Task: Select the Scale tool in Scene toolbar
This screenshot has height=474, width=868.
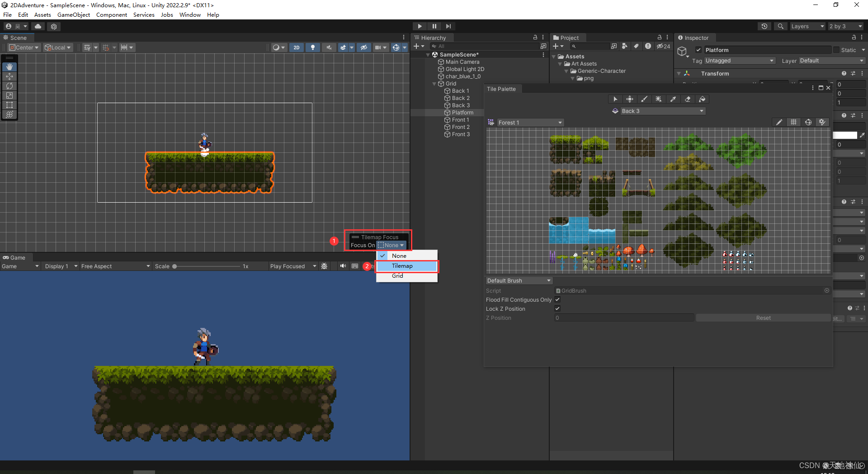Action: coord(9,95)
